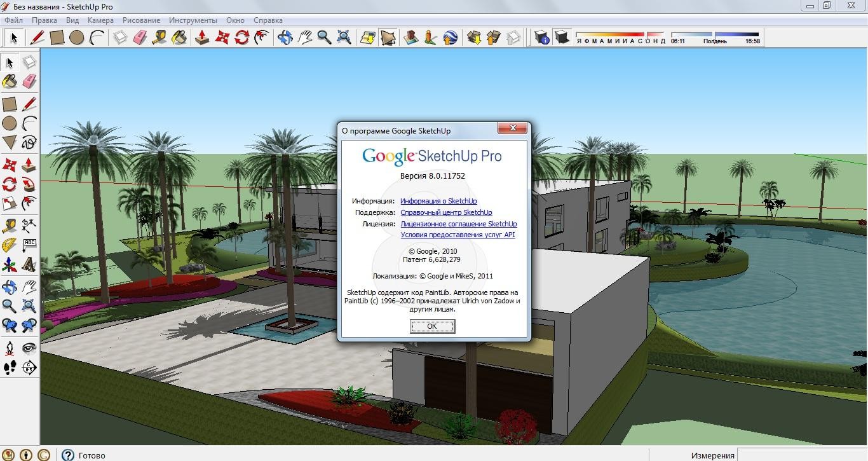868x461 pixels.
Task: Click the Измерения measurements input box
Action: (x=802, y=455)
